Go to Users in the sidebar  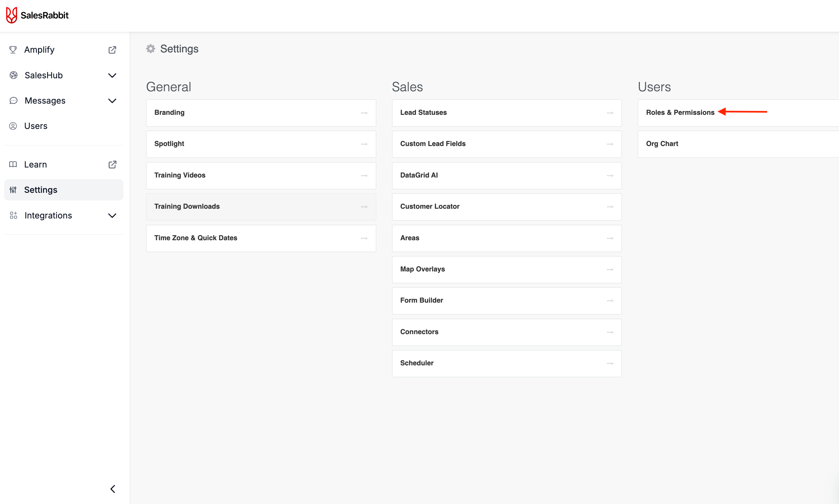[64, 126]
